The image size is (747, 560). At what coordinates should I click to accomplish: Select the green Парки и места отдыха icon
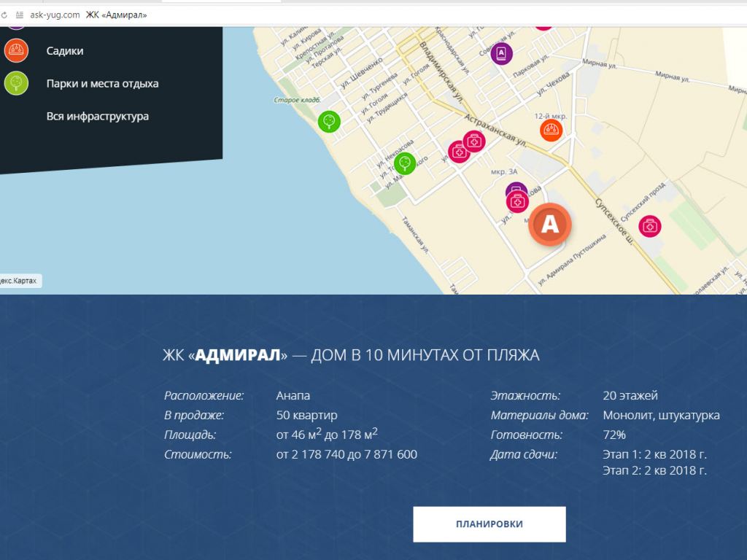(x=16, y=83)
